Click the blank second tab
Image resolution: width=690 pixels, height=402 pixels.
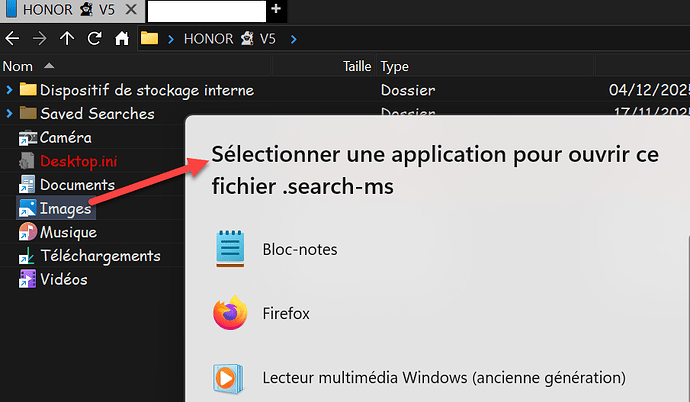click(x=206, y=11)
